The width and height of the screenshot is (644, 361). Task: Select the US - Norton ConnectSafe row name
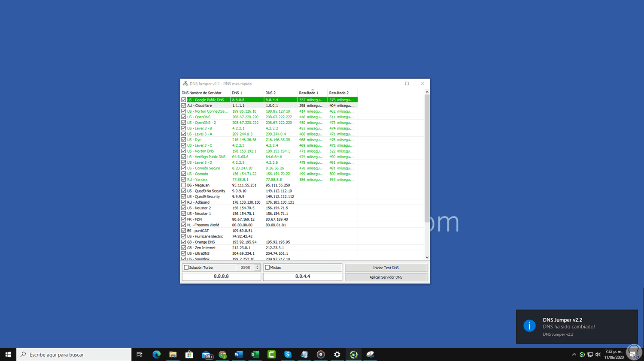pyautogui.click(x=208, y=111)
